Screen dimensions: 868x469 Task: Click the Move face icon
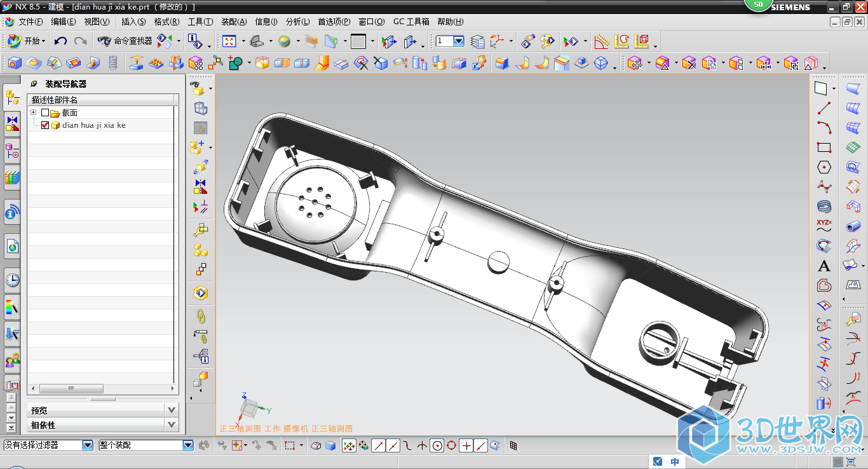tap(636, 63)
